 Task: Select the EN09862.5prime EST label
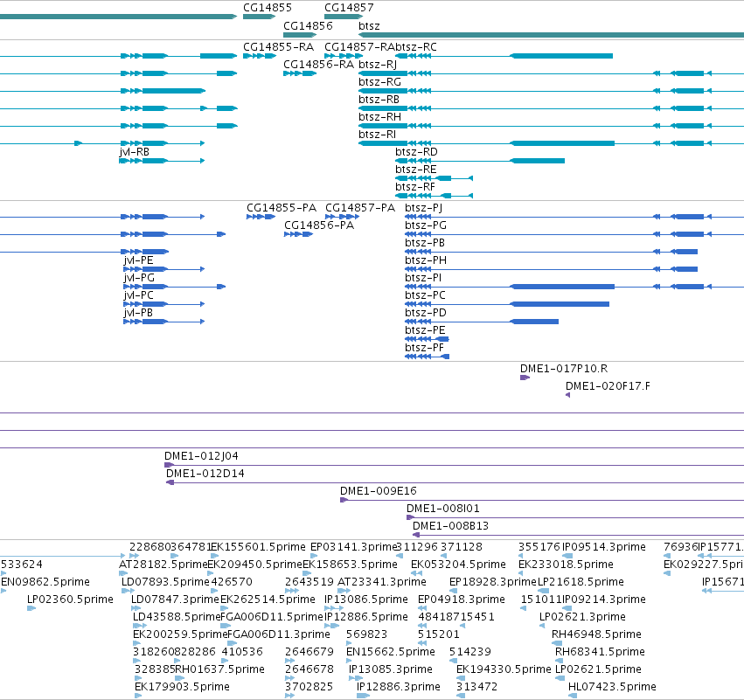click(45, 582)
